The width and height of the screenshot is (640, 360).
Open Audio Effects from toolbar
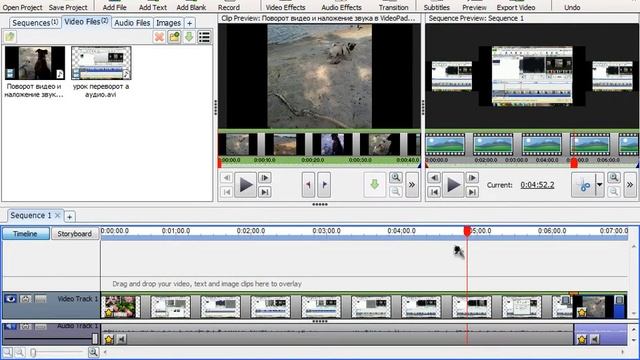[x=341, y=7]
